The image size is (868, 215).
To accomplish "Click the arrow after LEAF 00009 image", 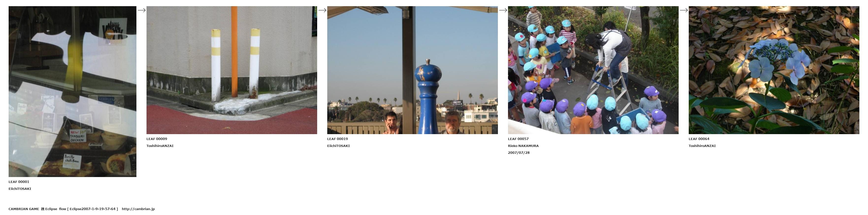I will point(322,10).
